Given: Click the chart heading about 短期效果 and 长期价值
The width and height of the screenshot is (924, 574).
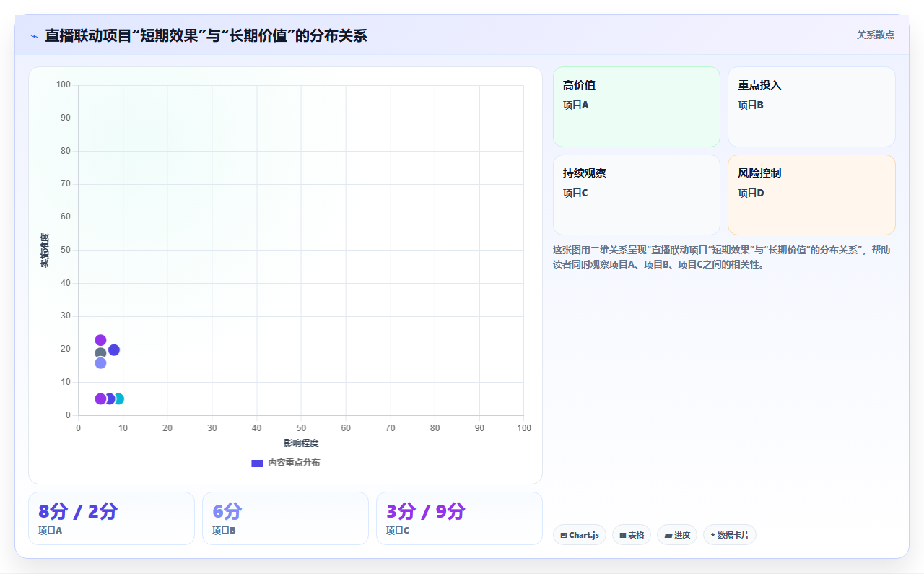Looking at the screenshot, I should [x=206, y=35].
